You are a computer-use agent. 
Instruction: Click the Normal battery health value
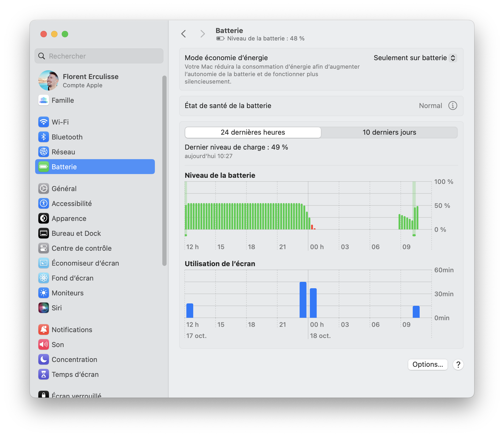(430, 106)
